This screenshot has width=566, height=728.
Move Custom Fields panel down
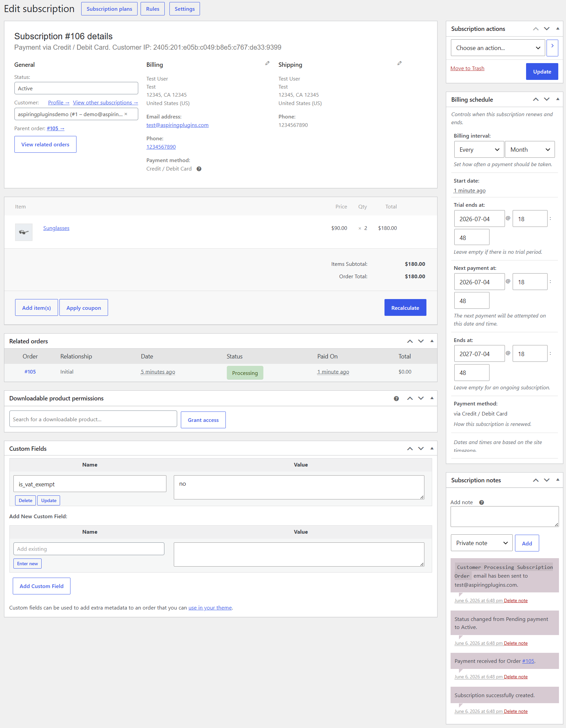421,449
